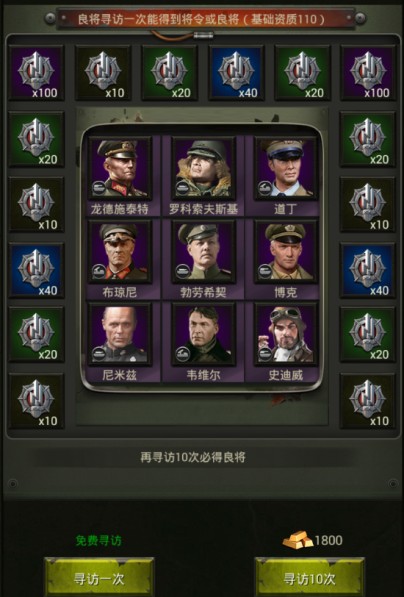This screenshot has width=404, height=597.
Task: Click the 寻访10次 button
Action: 310,578
